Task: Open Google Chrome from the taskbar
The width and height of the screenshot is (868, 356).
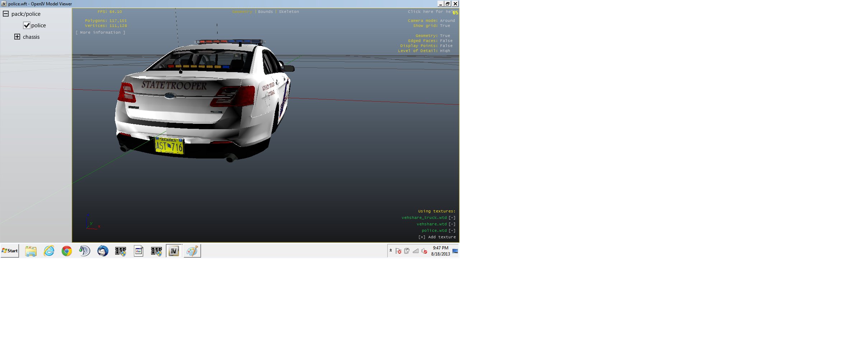Action: 67,251
